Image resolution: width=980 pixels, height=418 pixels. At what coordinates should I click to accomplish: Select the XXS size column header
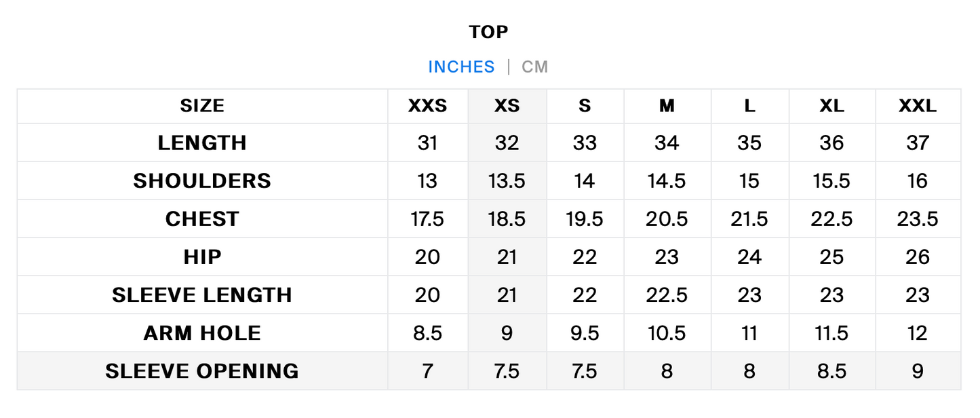[428, 106]
